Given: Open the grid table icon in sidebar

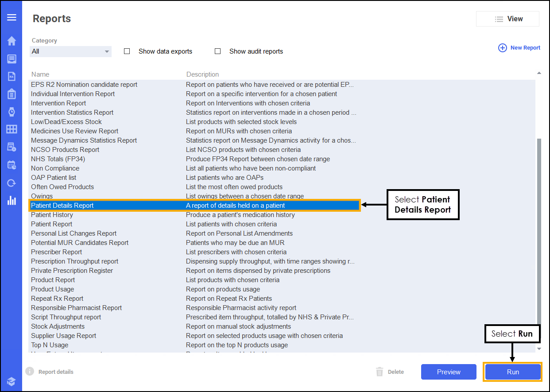Looking at the screenshot, I should click(x=12, y=129).
